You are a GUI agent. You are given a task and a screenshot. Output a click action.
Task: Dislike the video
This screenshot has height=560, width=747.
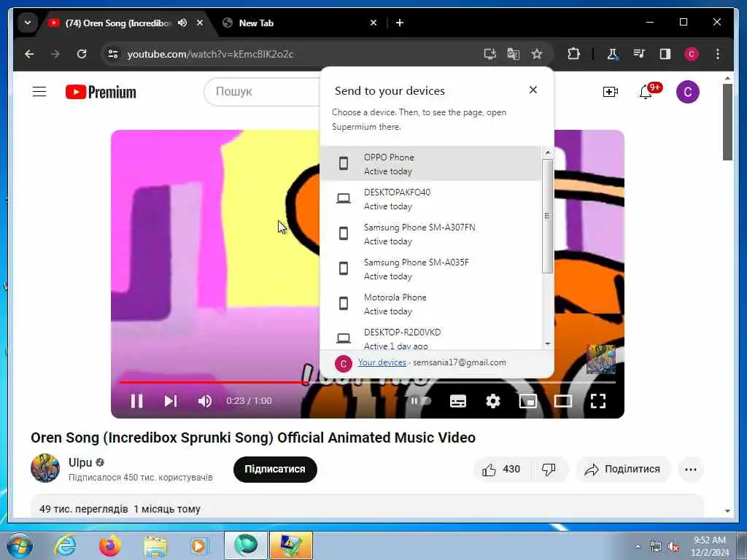[x=549, y=470]
